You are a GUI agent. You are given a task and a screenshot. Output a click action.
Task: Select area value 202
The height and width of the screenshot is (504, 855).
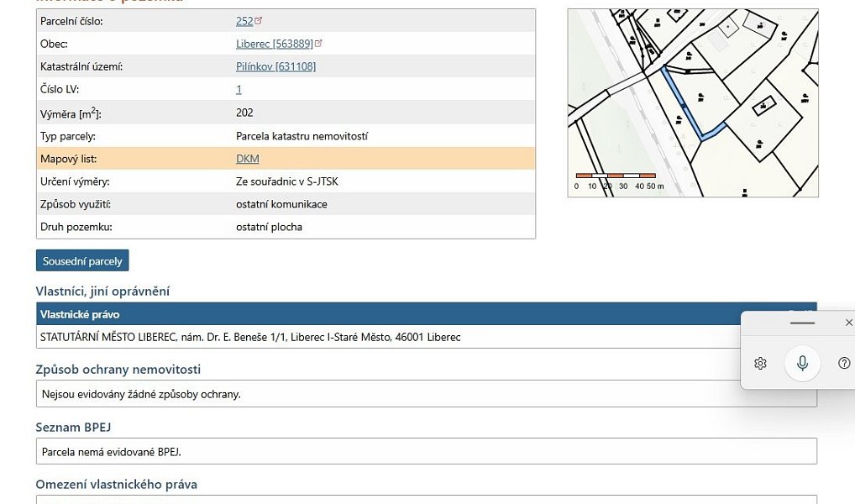click(244, 113)
